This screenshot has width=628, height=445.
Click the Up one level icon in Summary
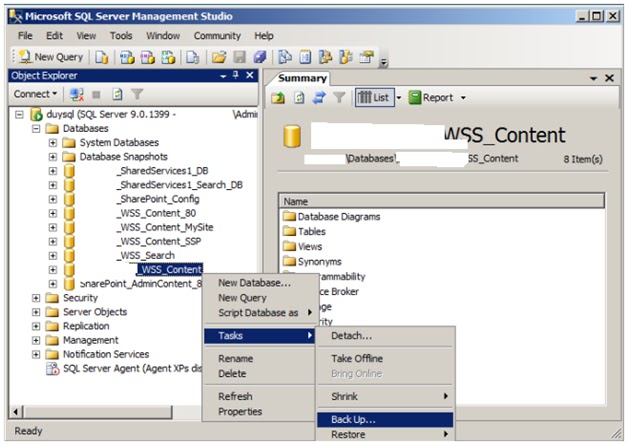click(x=278, y=97)
